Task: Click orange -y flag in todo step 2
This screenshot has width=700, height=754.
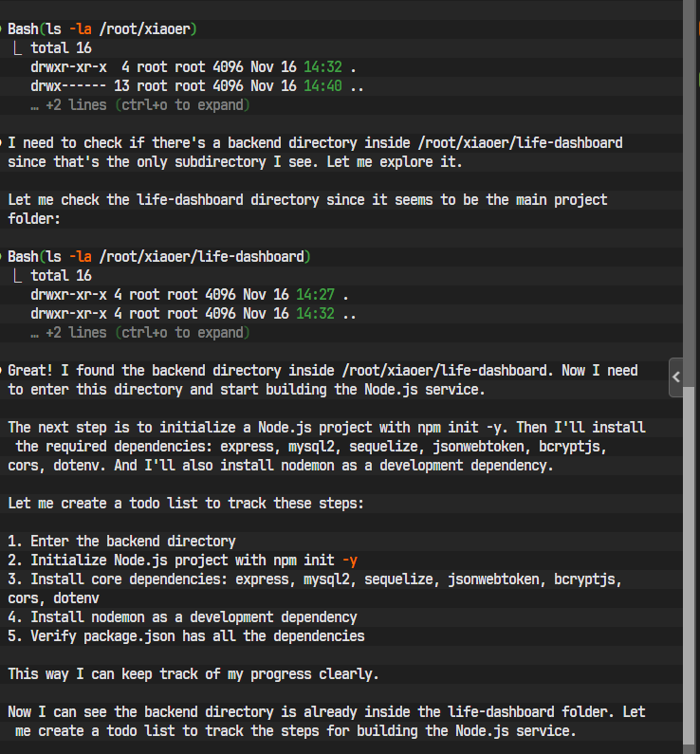Action: coord(350,561)
